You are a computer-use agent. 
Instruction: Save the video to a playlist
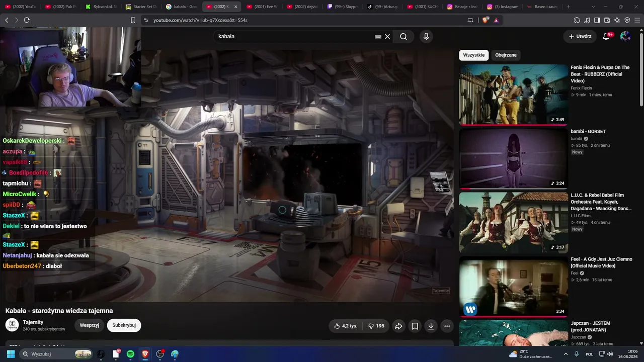(415, 326)
